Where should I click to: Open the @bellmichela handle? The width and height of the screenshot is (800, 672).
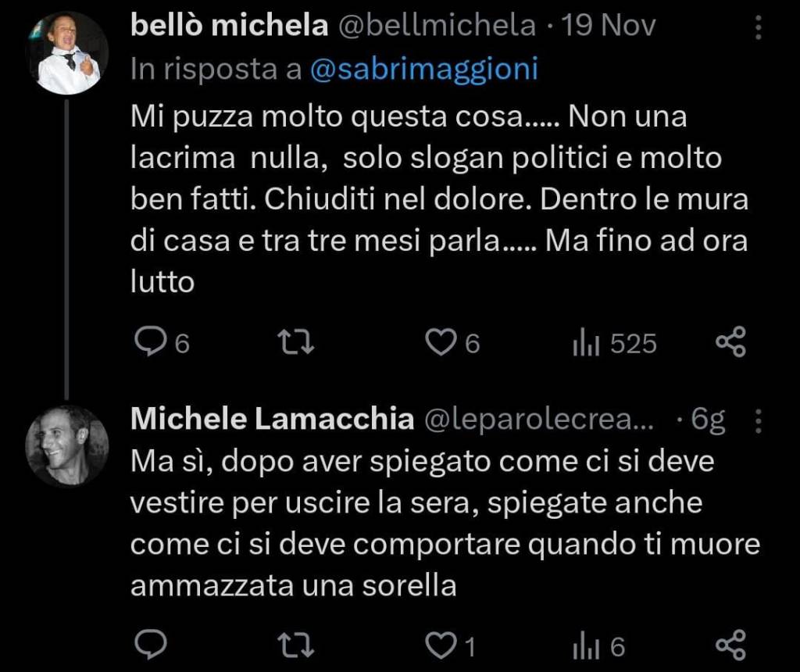[436, 27]
